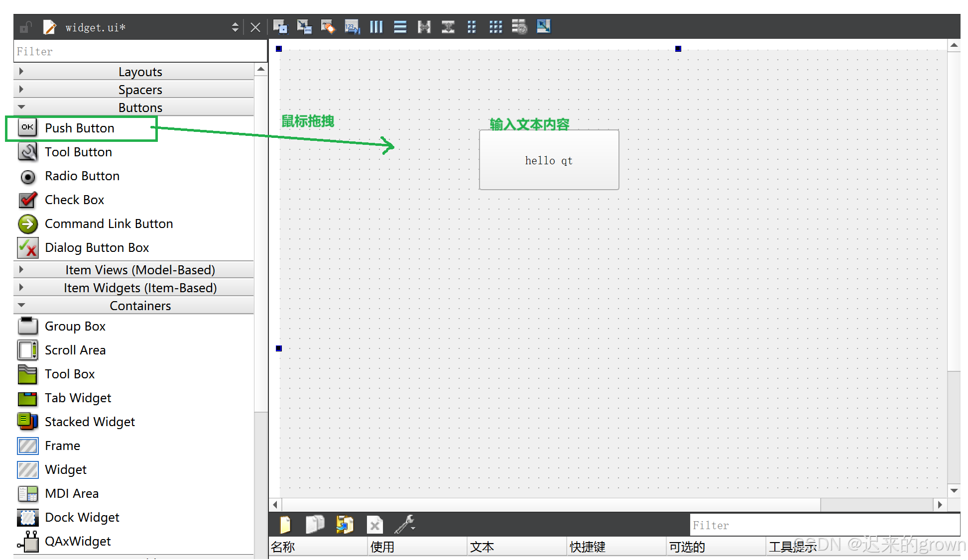Click the Adjust Size toolbar icon
This screenshot has width=968, height=560.
543,27
